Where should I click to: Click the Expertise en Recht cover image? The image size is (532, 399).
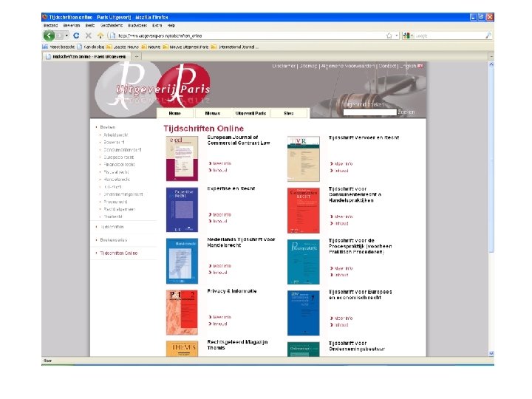(182, 210)
